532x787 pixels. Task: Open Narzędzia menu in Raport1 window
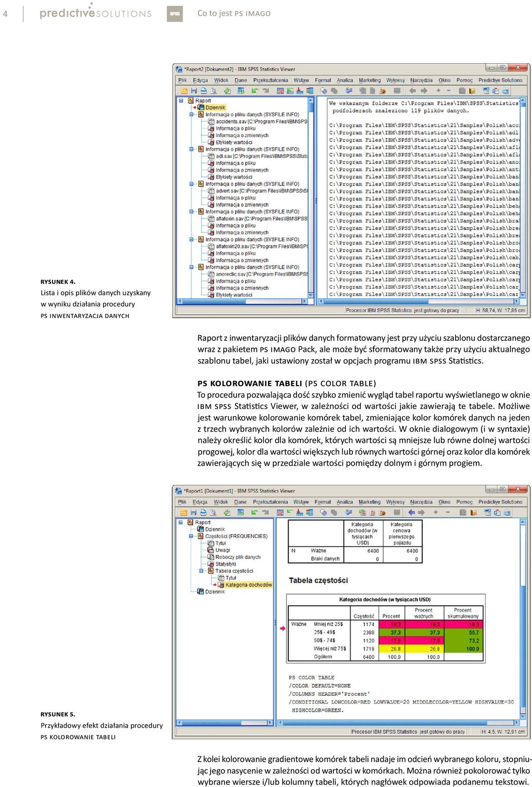coord(421,502)
